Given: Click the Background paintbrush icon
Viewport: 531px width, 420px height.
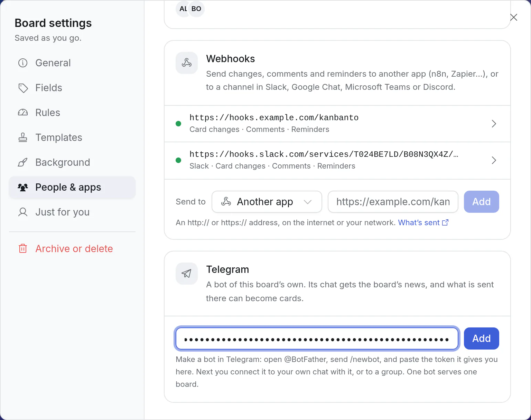Looking at the screenshot, I should click(x=23, y=162).
